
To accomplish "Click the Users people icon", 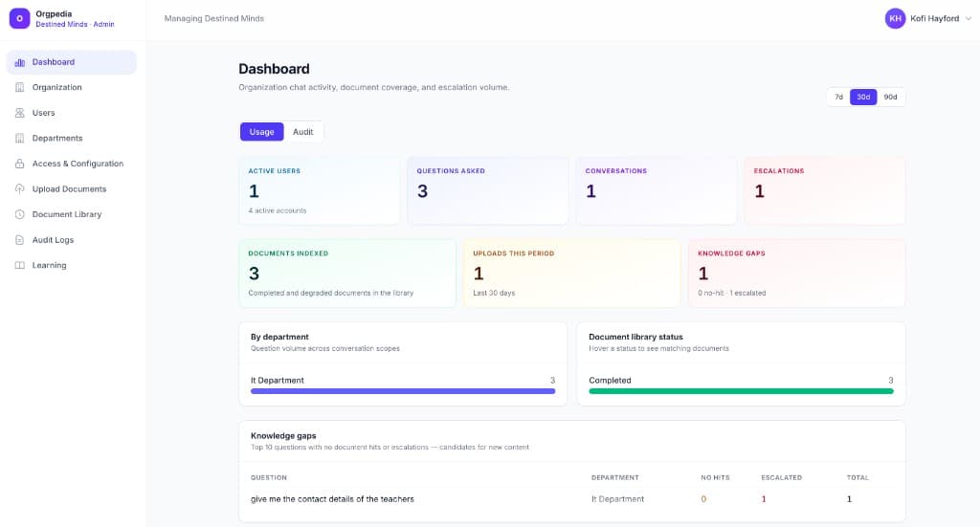I will (19, 113).
